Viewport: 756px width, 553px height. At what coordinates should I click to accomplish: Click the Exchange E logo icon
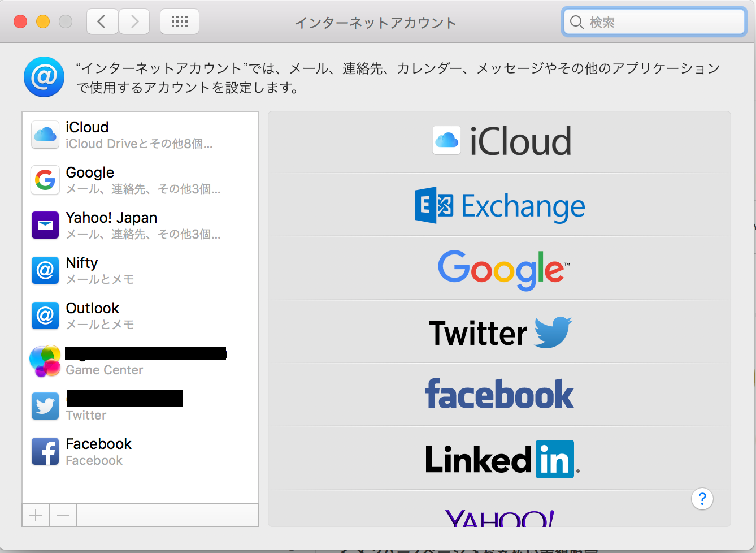[433, 205]
